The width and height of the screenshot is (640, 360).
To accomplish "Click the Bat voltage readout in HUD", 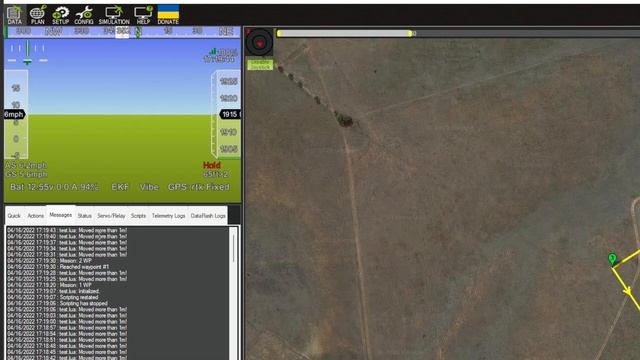I will point(54,187).
